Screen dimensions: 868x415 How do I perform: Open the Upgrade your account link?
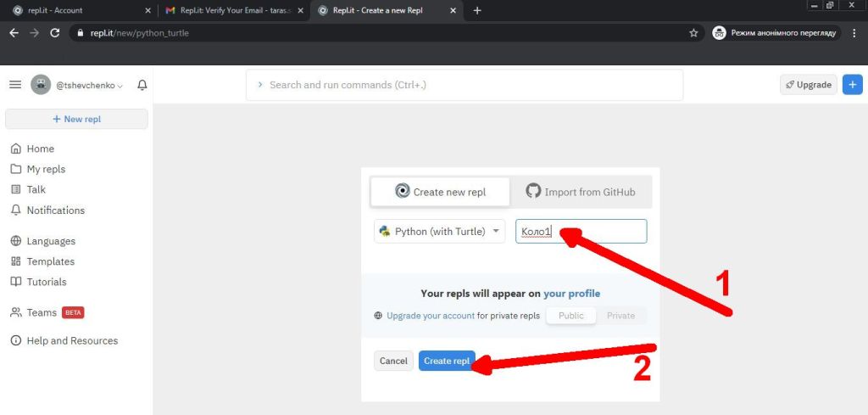[431, 315]
